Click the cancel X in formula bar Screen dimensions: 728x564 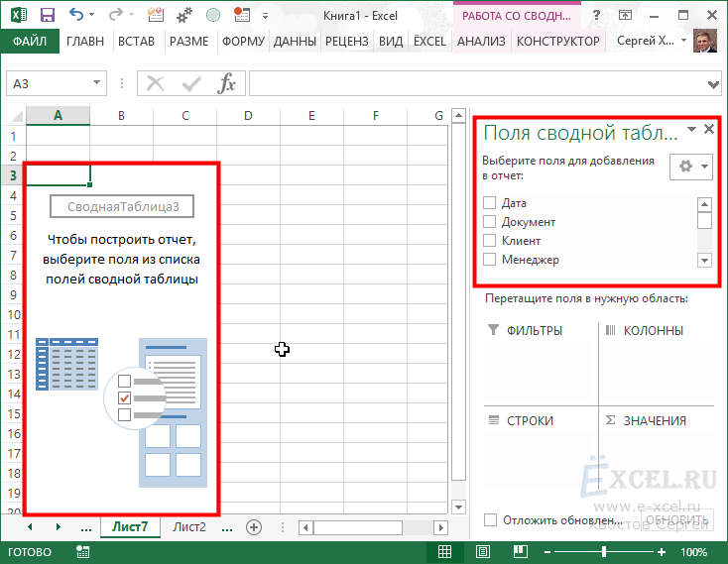(155, 84)
